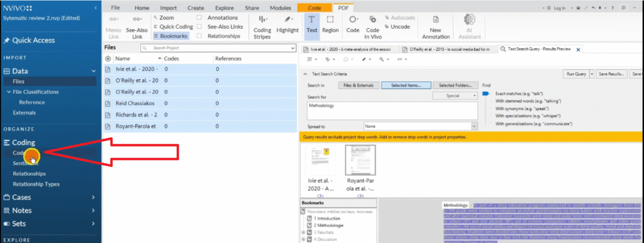Click the Run Query button
This screenshot has height=243, width=644.
[x=576, y=74]
